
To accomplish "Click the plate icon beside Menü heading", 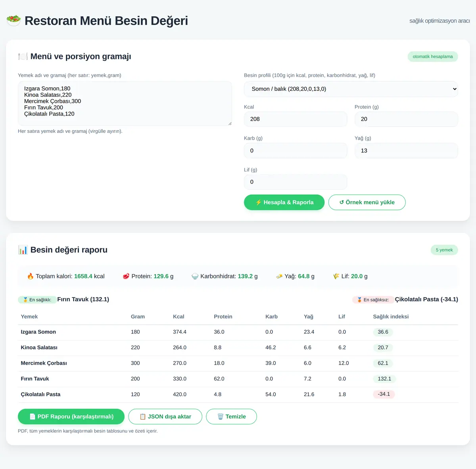I will (x=23, y=56).
